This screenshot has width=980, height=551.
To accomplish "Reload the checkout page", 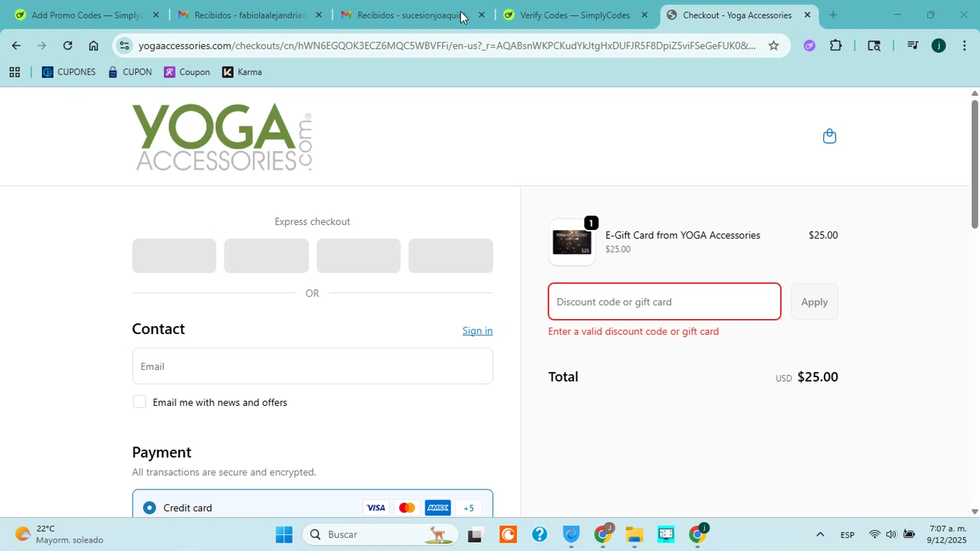I will [68, 46].
